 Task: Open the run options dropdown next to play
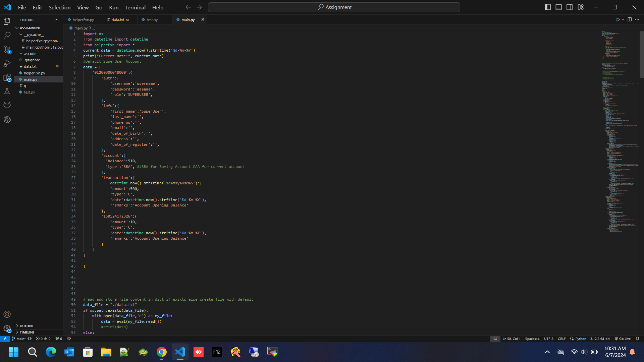coord(623,20)
